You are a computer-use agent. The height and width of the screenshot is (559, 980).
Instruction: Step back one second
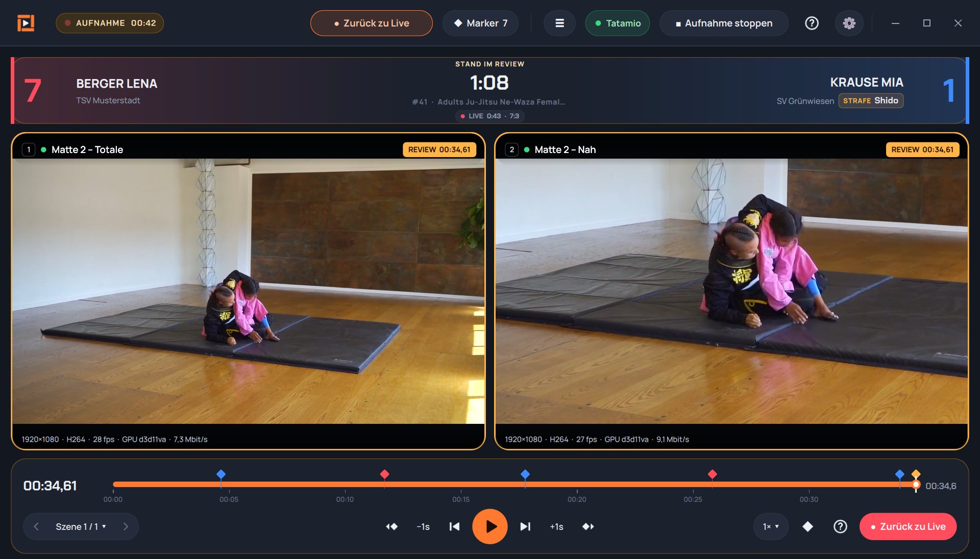pyautogui.click(x=423, y=526)
